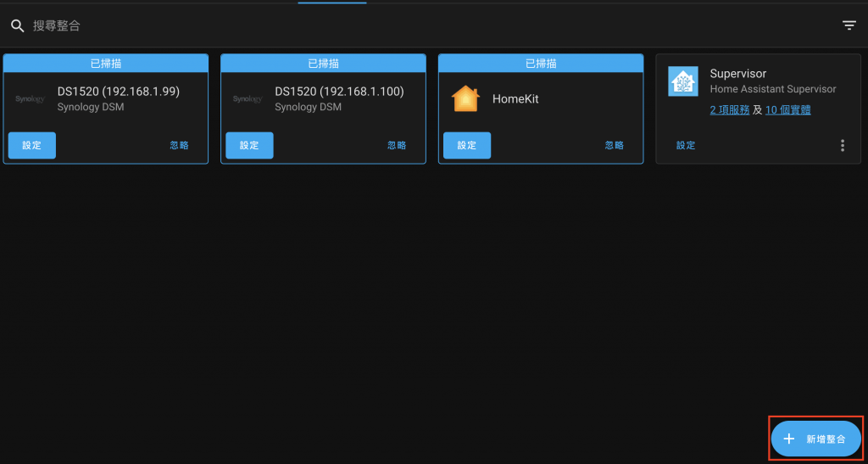Click Synology logo on 192.168.1.100 card
Image resolution: width=868 pixels, height=464 pixels.
(x=248, y=99)
